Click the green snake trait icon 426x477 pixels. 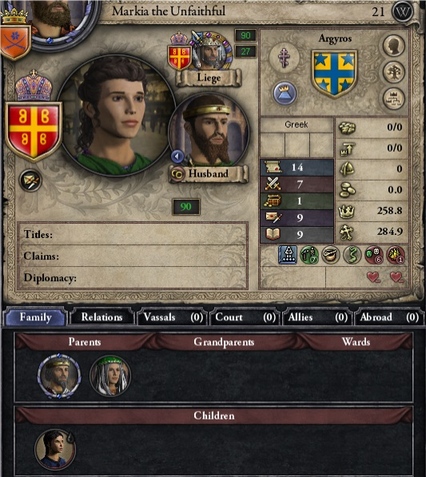[x=353, y=255]
